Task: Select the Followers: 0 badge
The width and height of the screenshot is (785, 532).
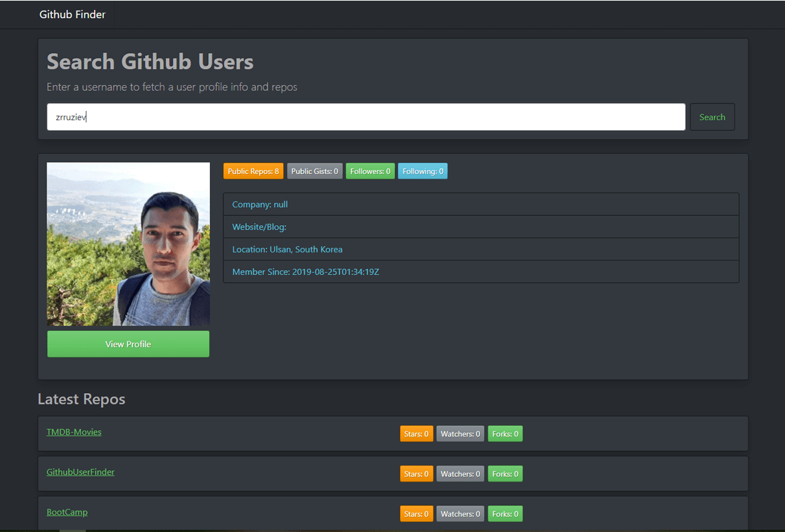Action: pyautogui.click(x=370, y=171)
